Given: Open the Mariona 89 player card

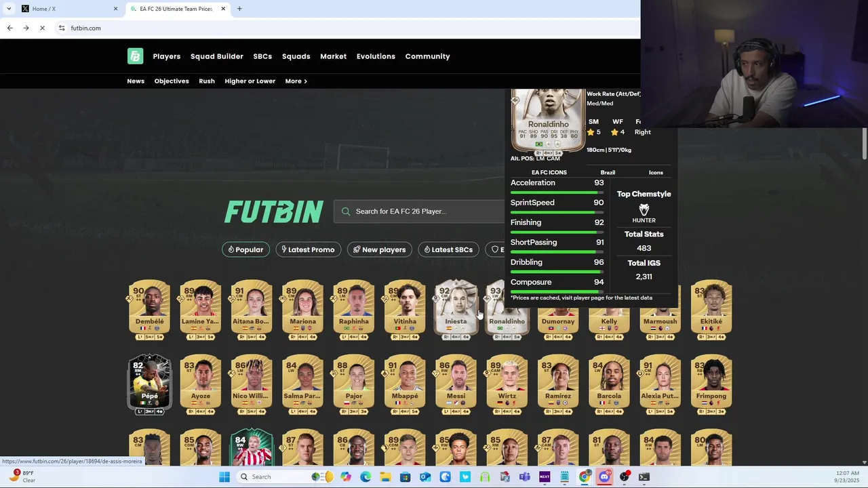Looking at the screenshot, I should pyautogui.click(x=302, y=310).
